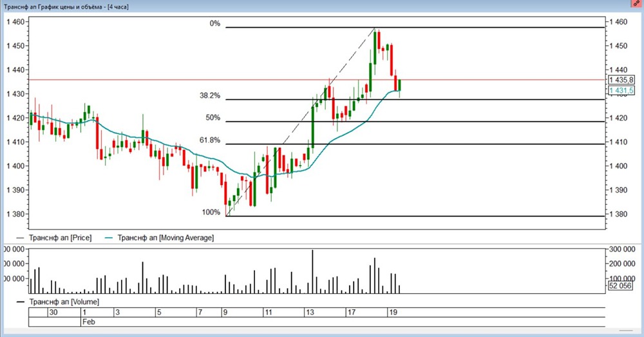Viewport: 644px width, 337px height.
Task: Click date label 1 on time axis
Action: coord(84,313)
